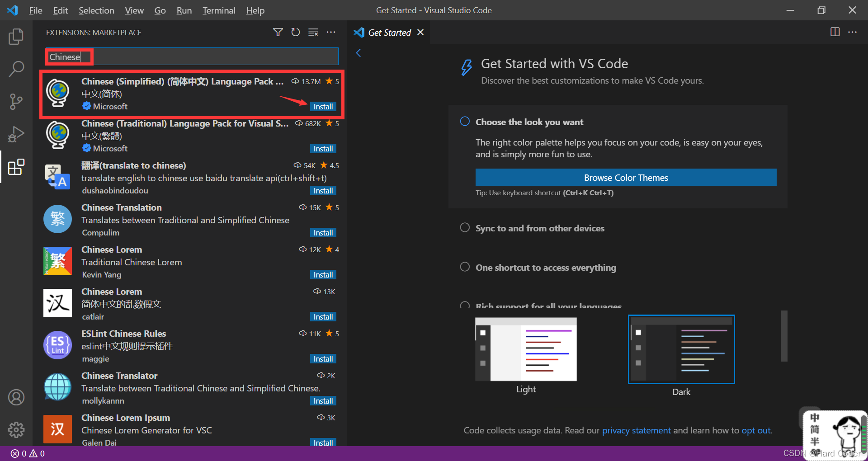Open the opt out link
This screenshot has height=461, width=868.
(756, 430)
